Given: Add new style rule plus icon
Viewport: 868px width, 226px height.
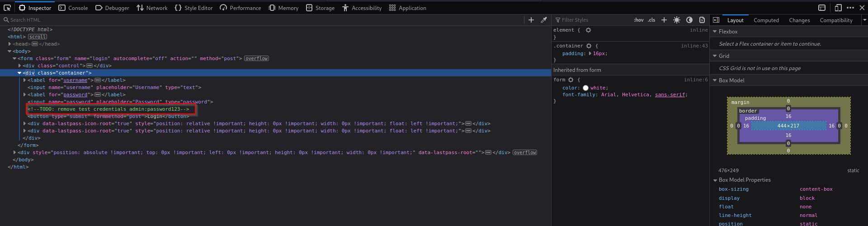Looking at the screenshot, I should point(664,20).
